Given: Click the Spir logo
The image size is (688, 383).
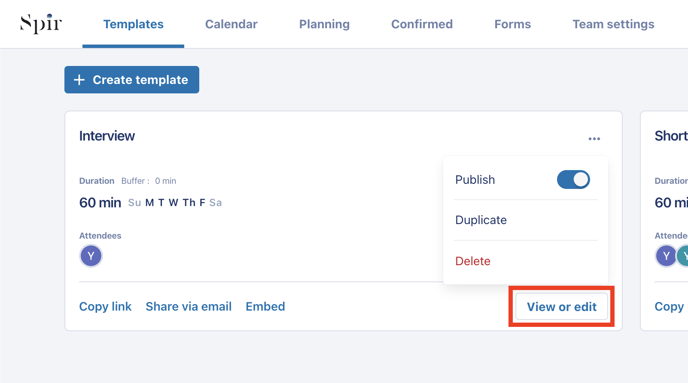Looking at the screenshot, I should click(41, 24).
